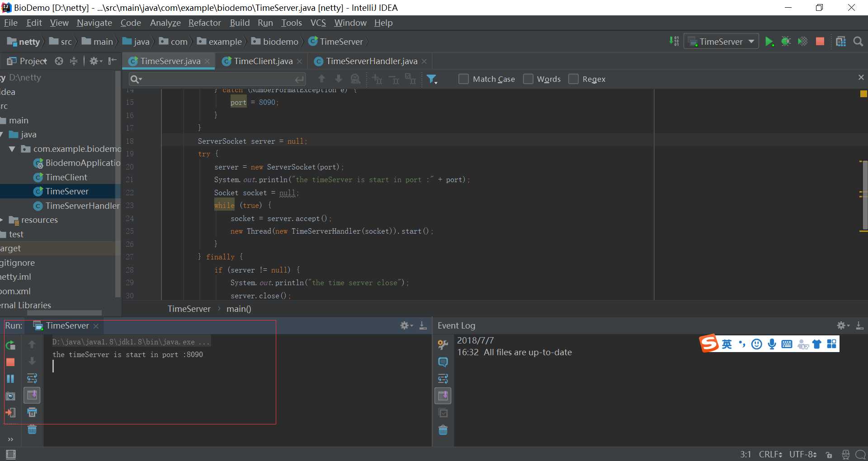Click Exit icon in Run panel
Image resolution: width=868 pixels, height=461 pixels.
click(10, 413)
